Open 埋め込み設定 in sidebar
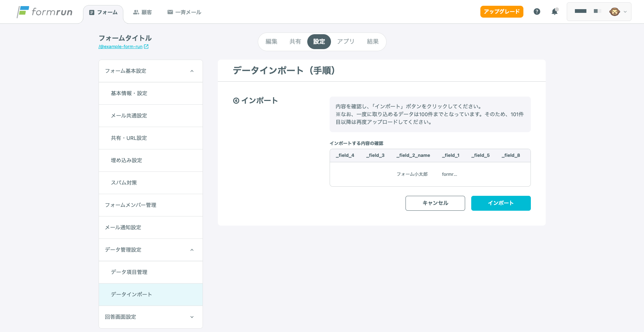Image resolution: width=644 pixels, height=332 pixels. coord(151,161)
